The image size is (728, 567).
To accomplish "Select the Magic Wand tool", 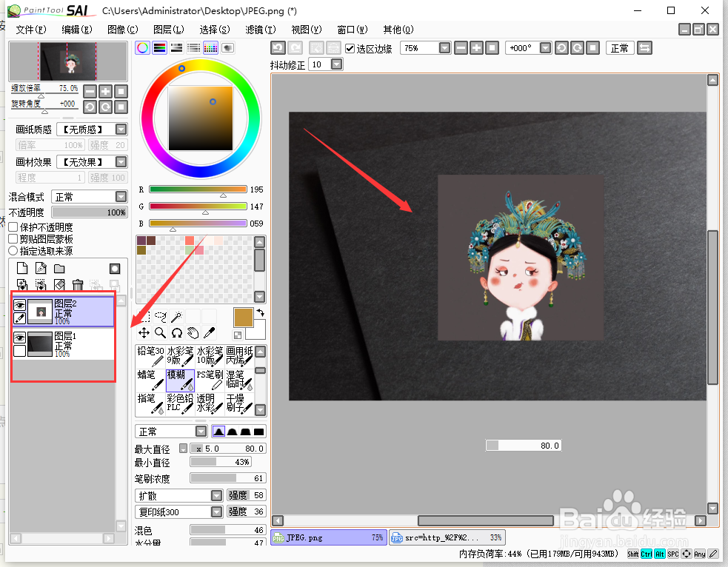I will [x=176, y=317].
